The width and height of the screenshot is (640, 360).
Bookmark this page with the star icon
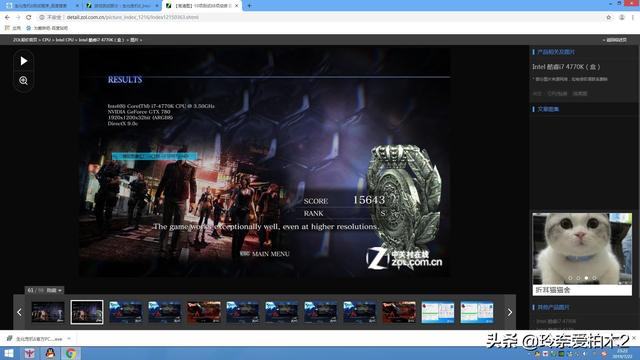click(x=609, y=17)
